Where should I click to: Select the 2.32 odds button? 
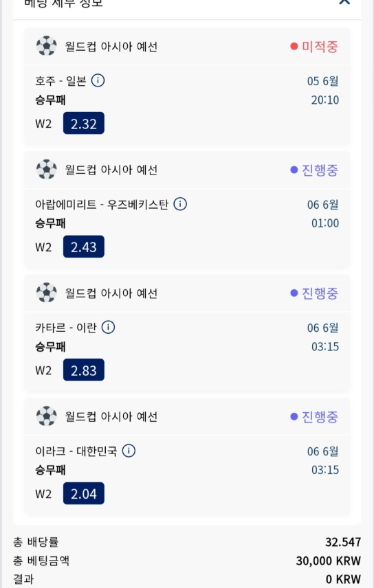pyautogui.click(x=84, y=124)
